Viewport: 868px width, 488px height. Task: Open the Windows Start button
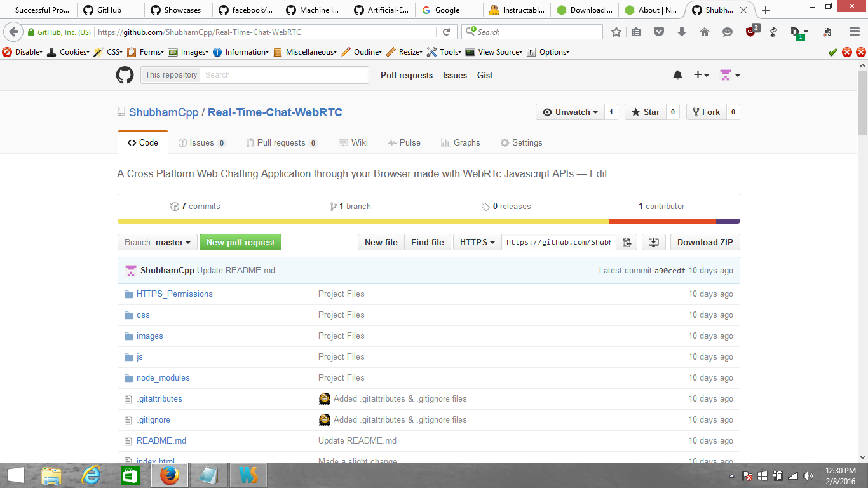(15, 475)
